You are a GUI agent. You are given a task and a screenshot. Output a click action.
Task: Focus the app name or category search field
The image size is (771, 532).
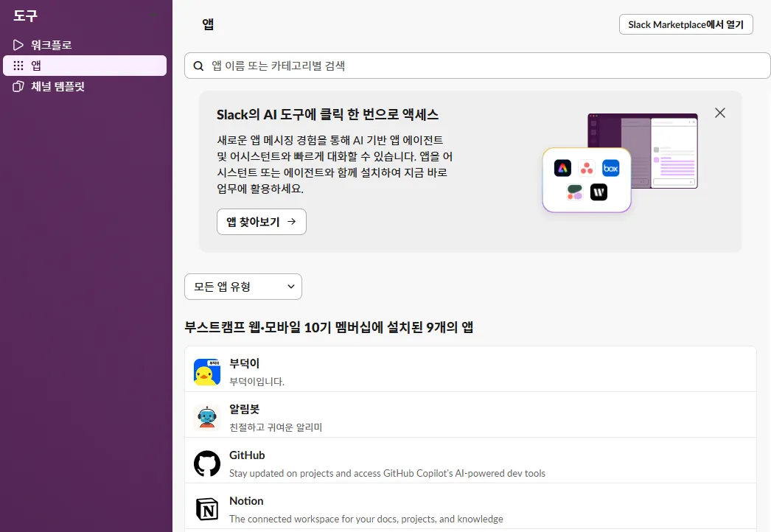point(477,66)
